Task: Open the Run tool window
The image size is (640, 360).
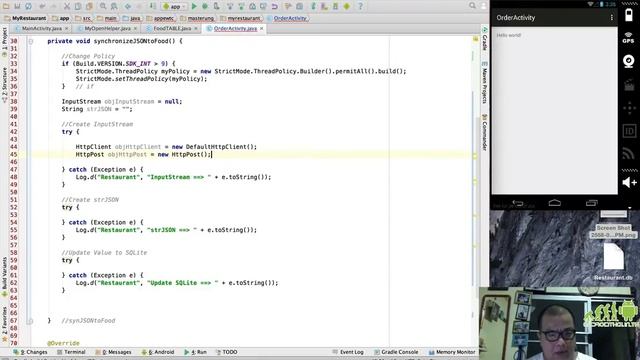Action: (x=196, y=352)
